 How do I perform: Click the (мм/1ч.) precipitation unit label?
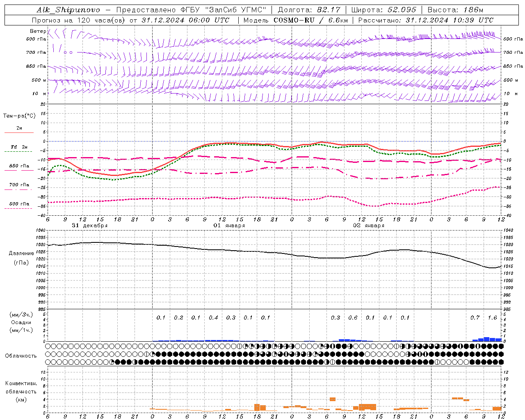21,330
